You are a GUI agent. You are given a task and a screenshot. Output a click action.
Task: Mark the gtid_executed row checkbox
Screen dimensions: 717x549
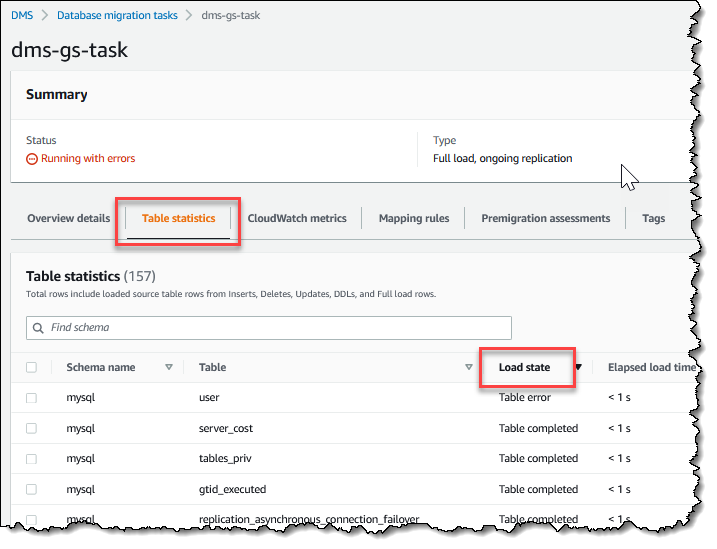pos(31,489)
